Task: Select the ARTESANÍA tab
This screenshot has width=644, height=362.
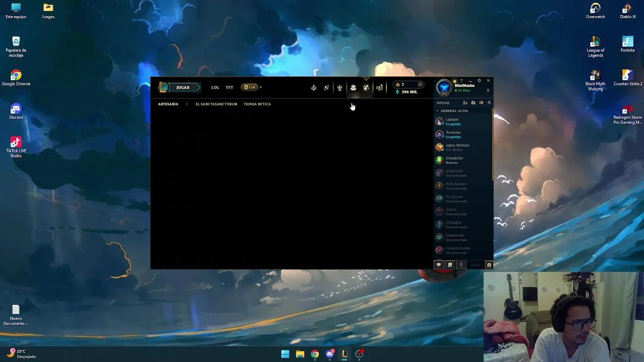Action: pyautogui.click(x=168, y=104)
